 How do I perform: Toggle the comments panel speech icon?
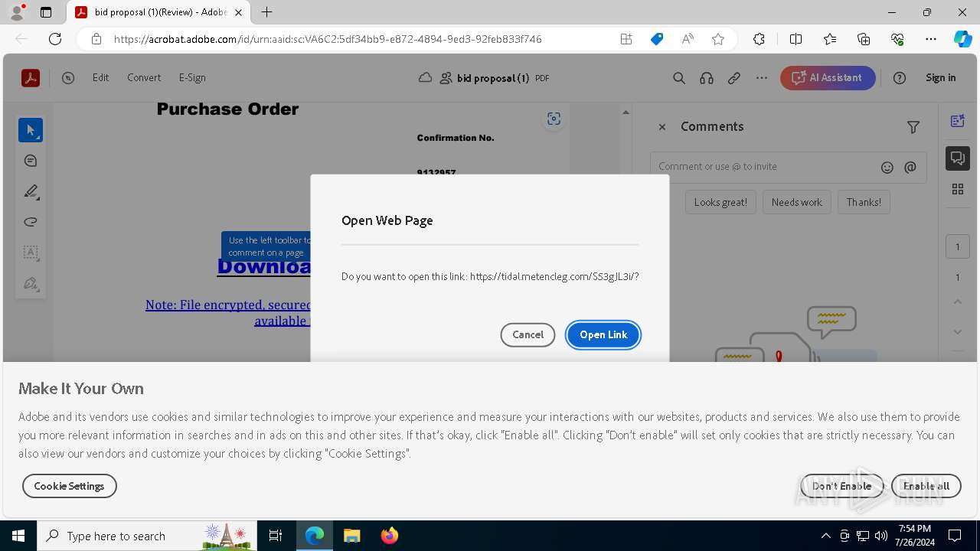click(x=958, y=158)
